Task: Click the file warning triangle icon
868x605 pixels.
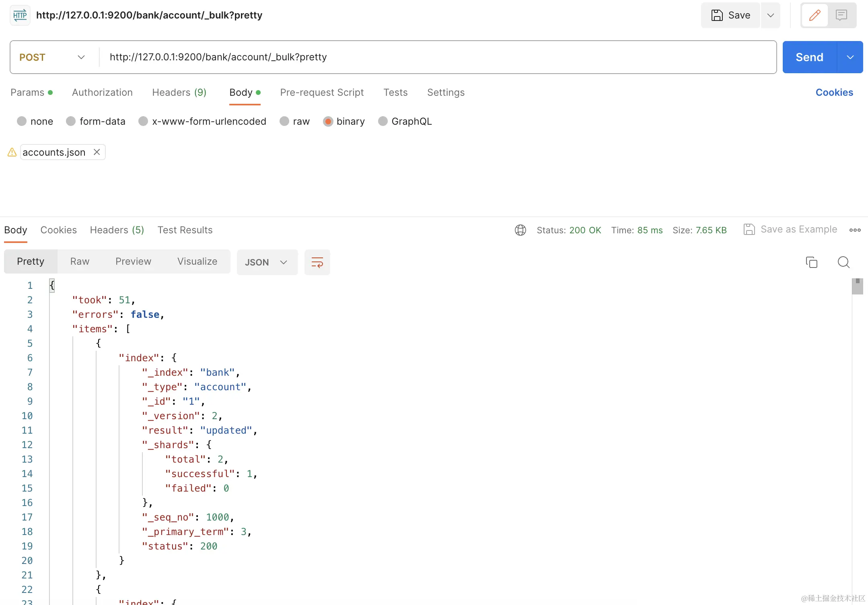Action: tap(12, 152)
